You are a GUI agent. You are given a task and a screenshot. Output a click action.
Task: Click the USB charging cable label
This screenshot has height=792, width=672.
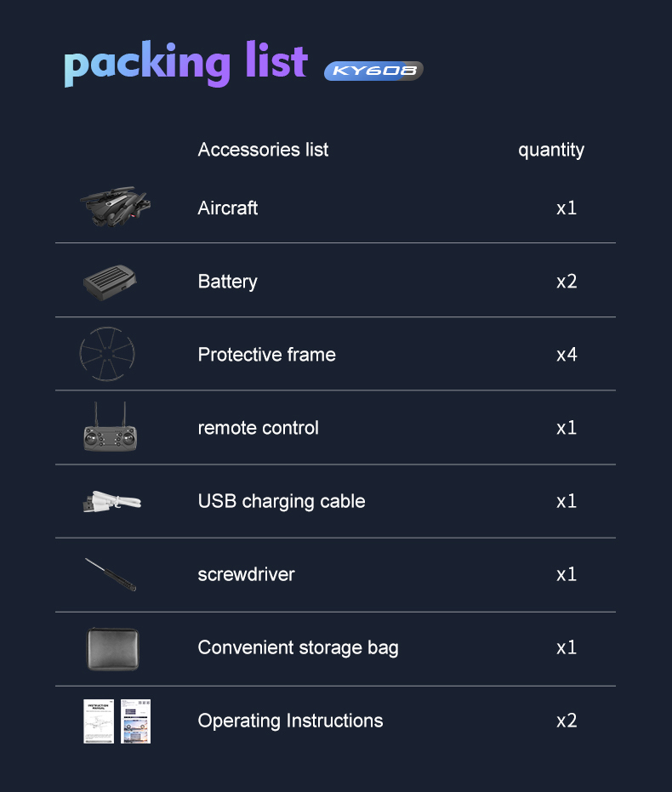tap(282, 502)
